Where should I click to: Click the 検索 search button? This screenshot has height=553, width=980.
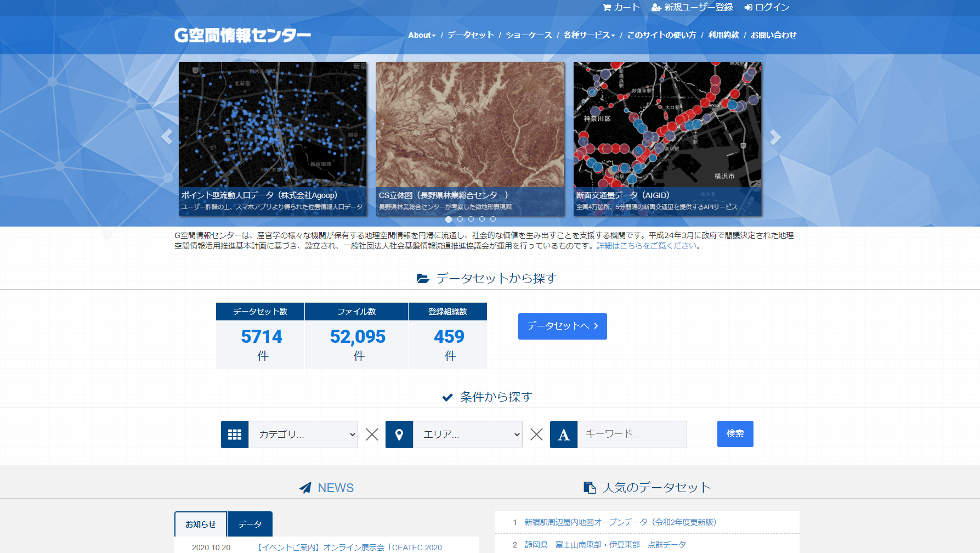coord(735,434)
